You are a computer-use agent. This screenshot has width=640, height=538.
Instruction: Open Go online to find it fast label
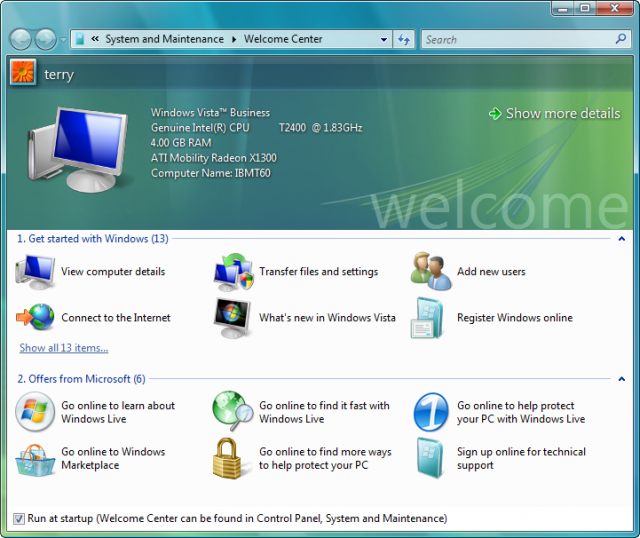[324, 412]
